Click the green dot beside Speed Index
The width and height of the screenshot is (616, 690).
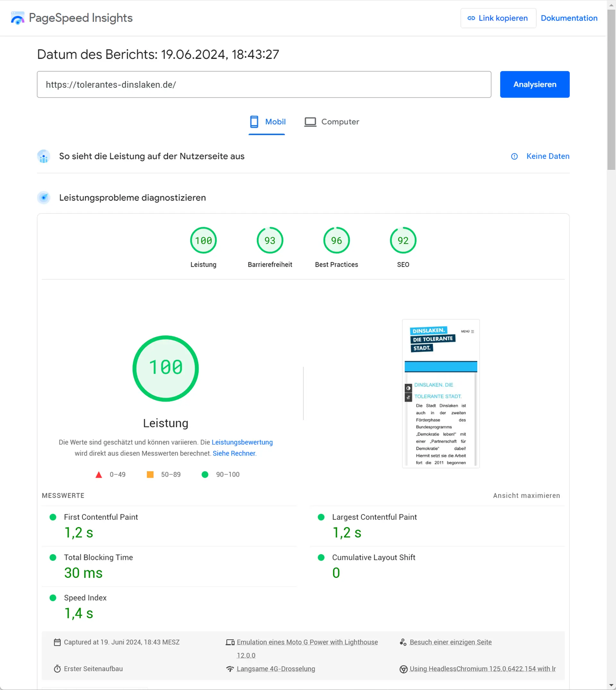pyautogui.click(x=53, y=598)
